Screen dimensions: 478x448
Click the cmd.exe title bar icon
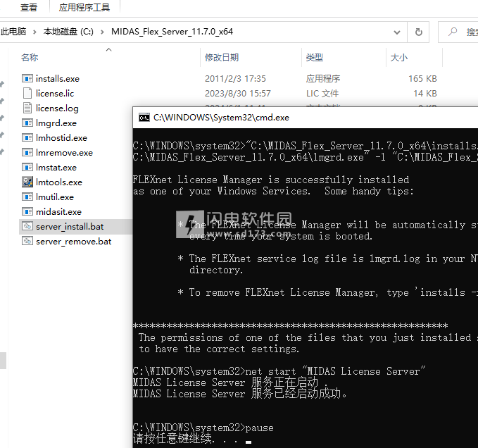144,118
